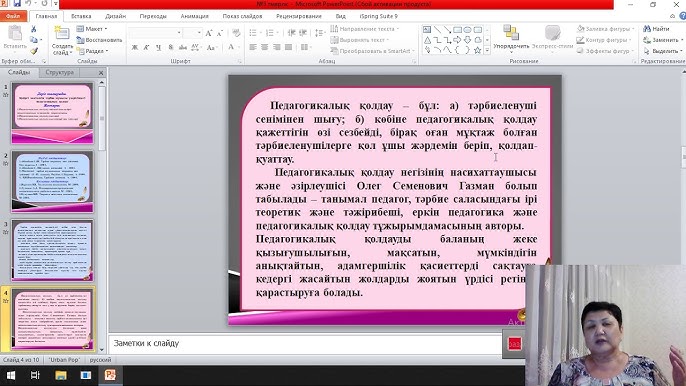Open the Макет layout dropdown
The width and height of the screenshot is (686, 386).
(x=92, y=29)
